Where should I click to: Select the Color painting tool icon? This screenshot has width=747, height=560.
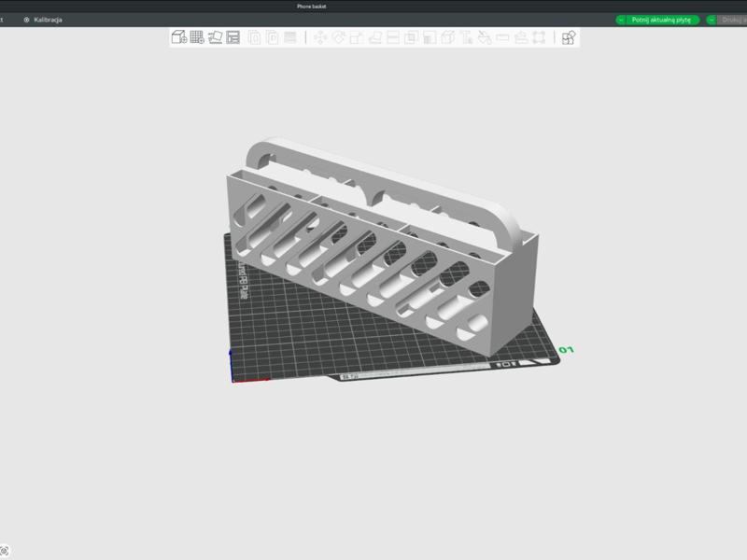tap(485, 37)
